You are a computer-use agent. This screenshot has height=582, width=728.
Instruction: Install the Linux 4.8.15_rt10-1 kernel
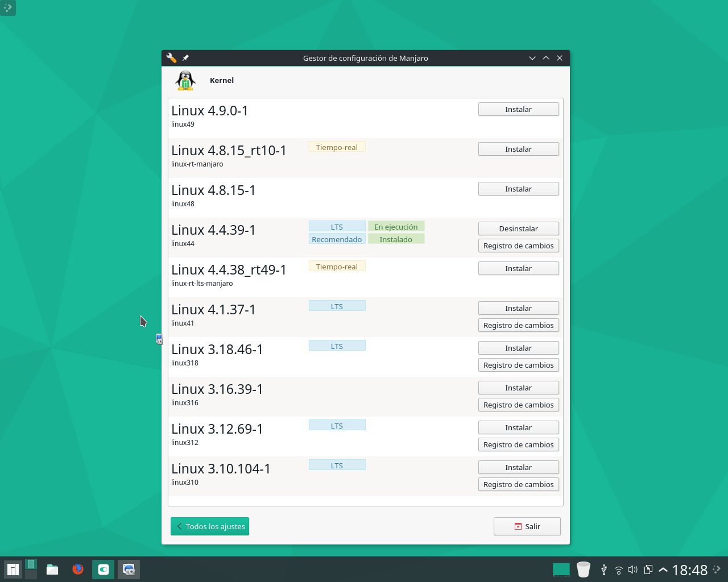point(519,149)
